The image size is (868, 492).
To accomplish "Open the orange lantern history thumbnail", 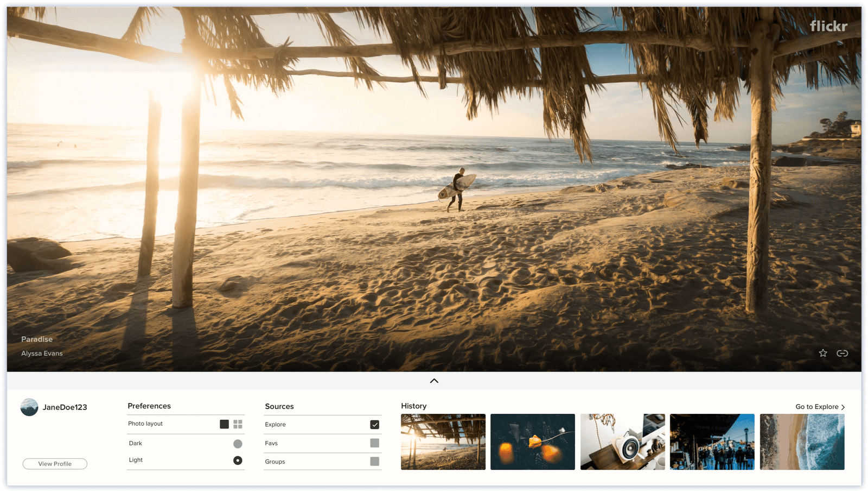I will [533, 441].
